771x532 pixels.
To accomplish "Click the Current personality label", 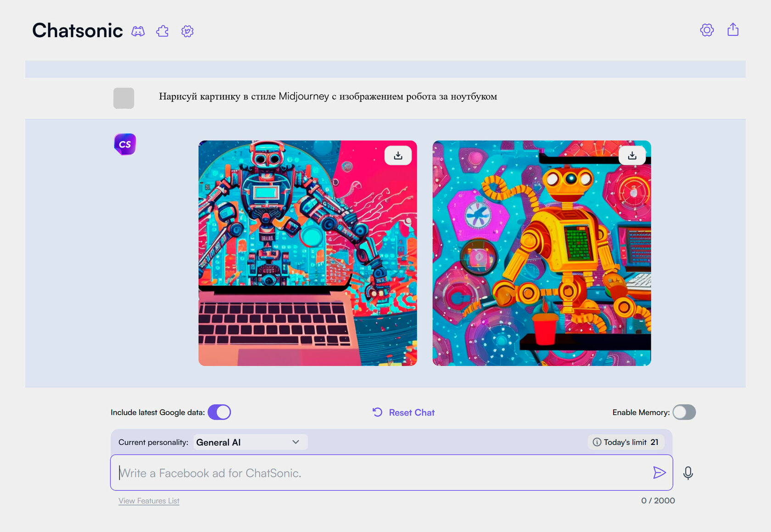I will pos(153,442).
